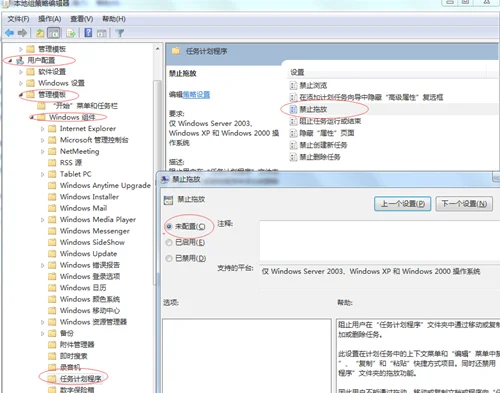500x393 pixels.
Task: Click the 禁止拖放 dialog policy icon beside its heading
Action: 169,200
